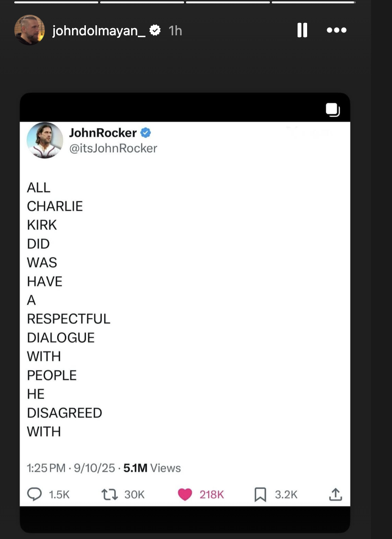Click the blue verified checkmark by JohnRocker

point(145,133)
